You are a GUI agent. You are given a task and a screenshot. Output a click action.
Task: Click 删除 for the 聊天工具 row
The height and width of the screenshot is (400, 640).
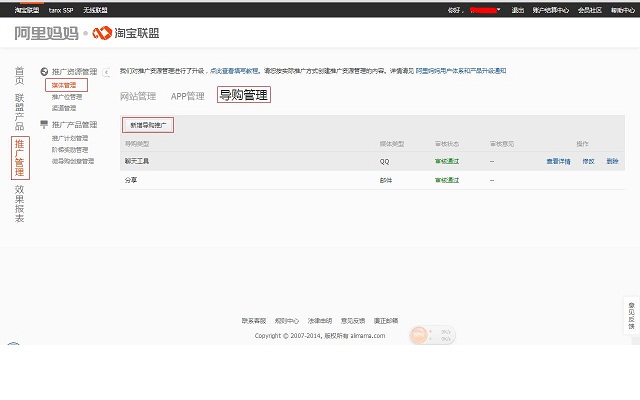(612, 161)
